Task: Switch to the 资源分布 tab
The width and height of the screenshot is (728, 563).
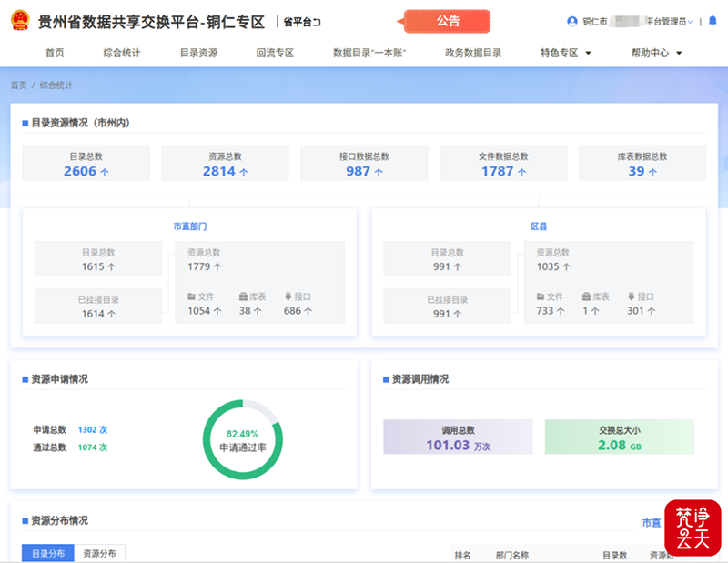Action: (x=100, y=553)
